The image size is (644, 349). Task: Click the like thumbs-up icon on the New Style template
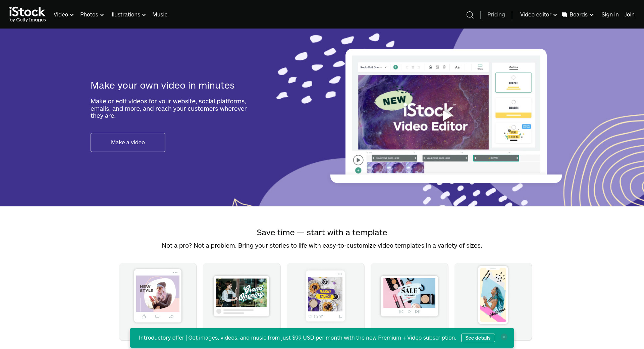[144, 316]
